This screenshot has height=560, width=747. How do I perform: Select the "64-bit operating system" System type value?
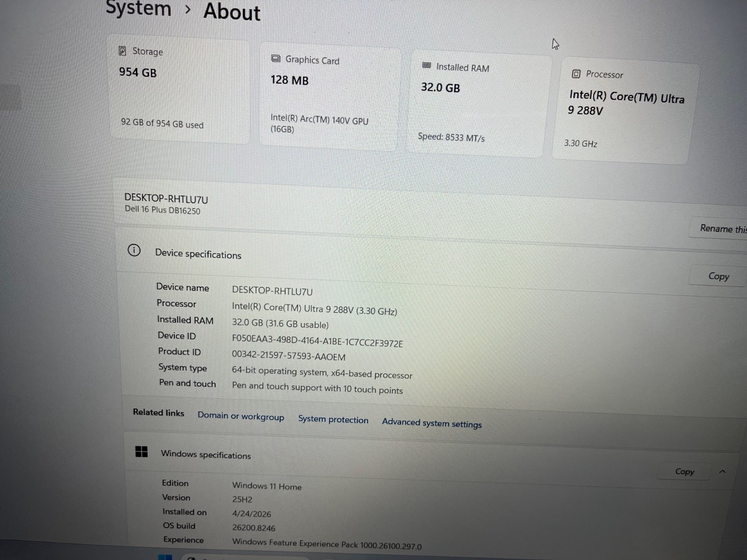tap(322, 373)
